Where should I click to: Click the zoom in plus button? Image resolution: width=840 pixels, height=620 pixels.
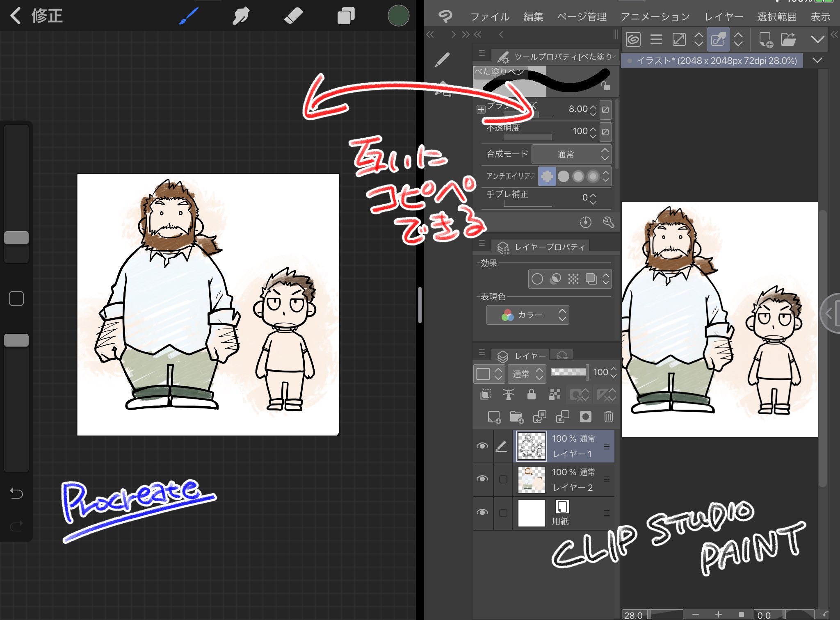718,614
